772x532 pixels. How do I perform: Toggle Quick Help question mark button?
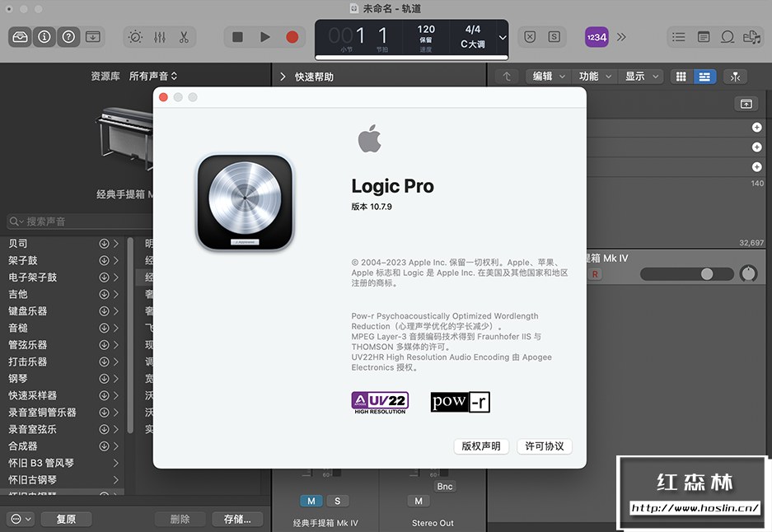pos(68,37)
